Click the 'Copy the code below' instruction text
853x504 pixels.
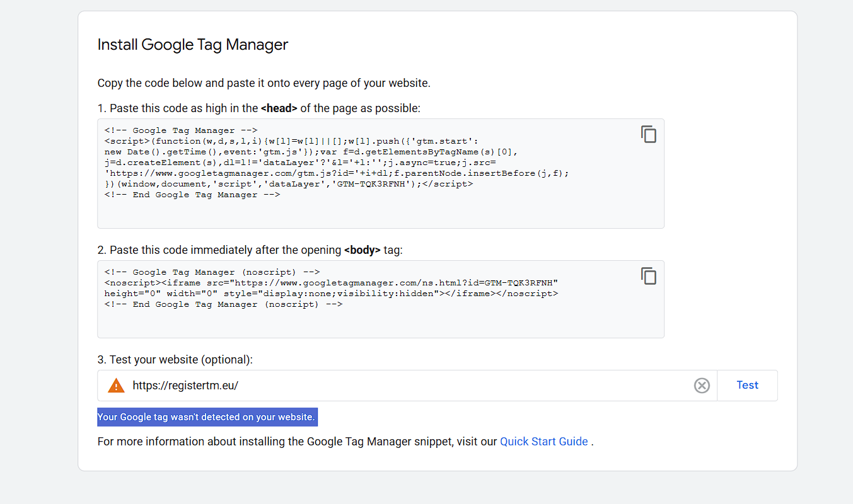coord(264,83)
